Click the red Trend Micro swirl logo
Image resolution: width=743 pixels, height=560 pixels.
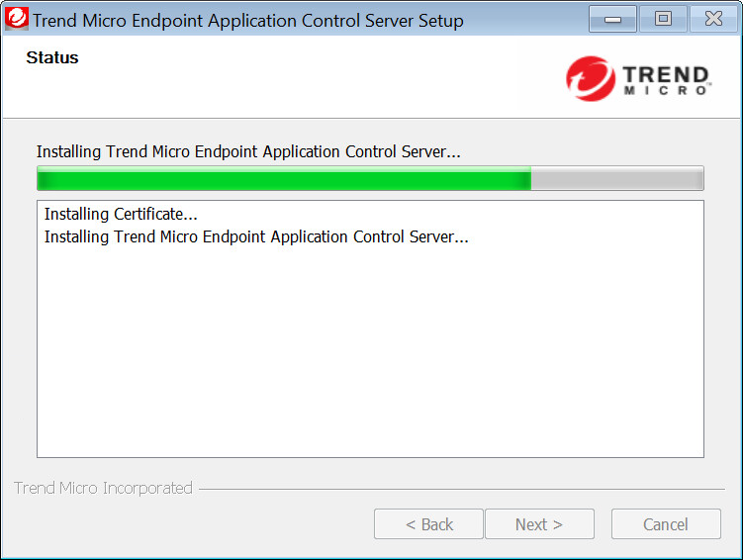tap(591, 78)
